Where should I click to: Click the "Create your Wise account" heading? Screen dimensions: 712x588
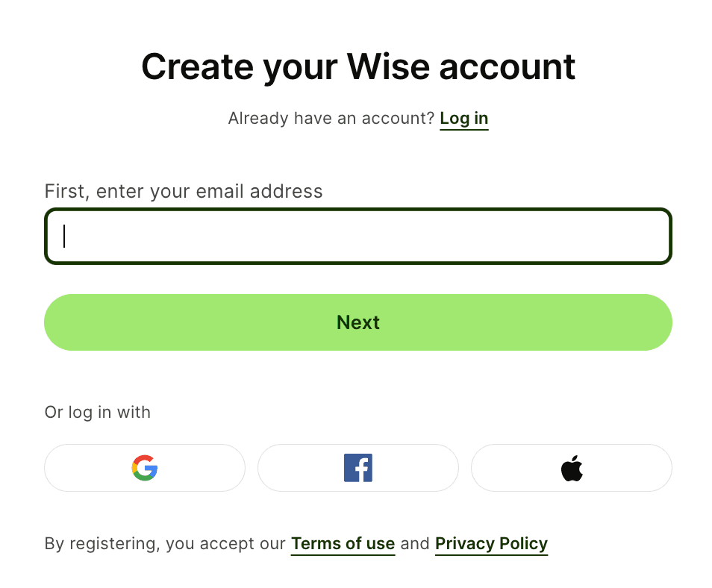click(x=358, y=66)
